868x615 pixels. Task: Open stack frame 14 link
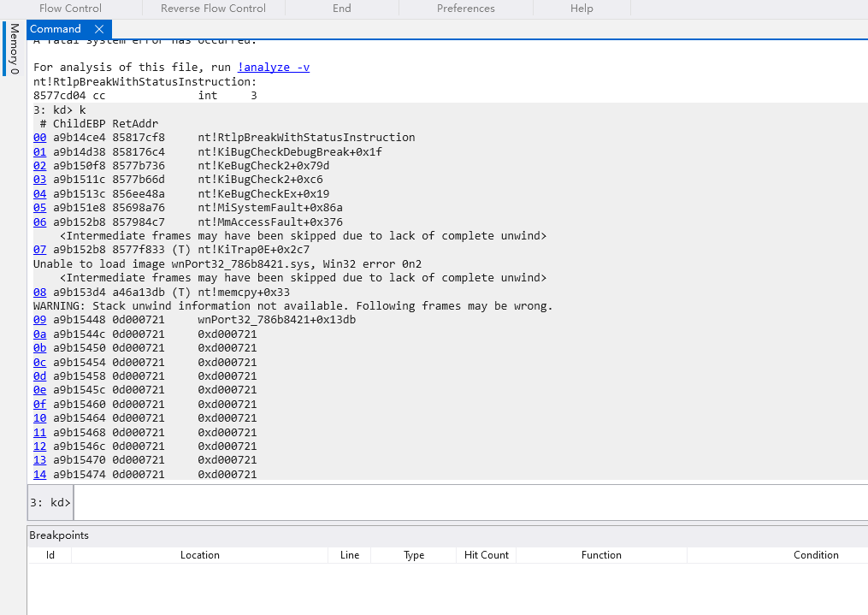tap(39, 474)
